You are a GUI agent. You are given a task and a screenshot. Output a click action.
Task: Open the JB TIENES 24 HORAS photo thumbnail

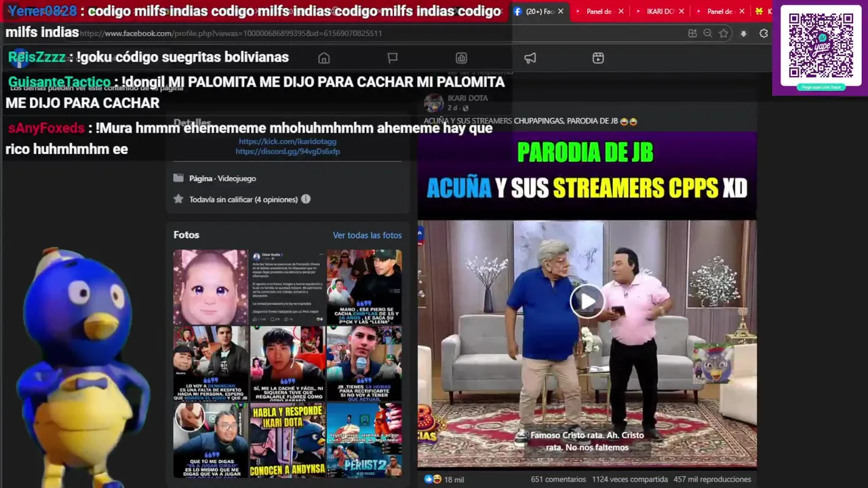[x=364, y=363]
